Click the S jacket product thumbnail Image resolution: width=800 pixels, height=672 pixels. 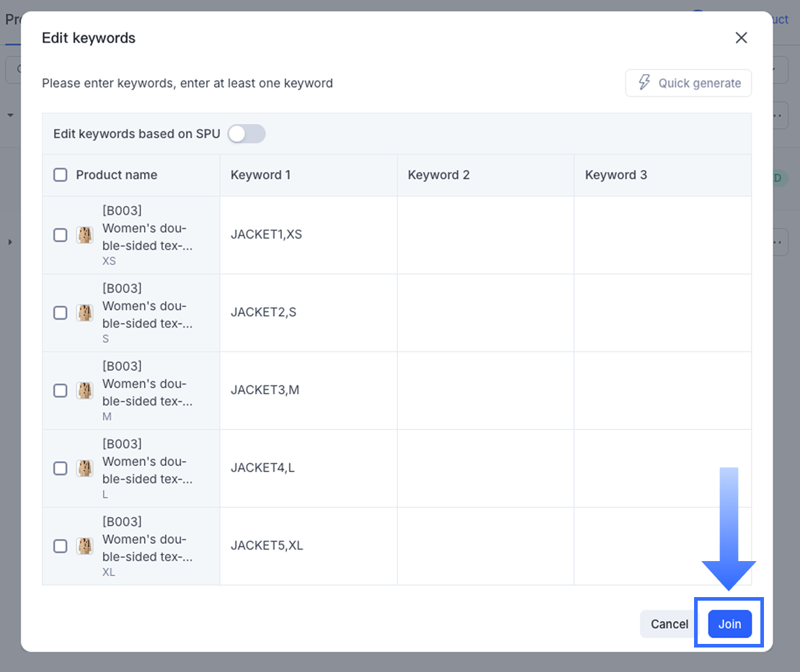[85, 313]
